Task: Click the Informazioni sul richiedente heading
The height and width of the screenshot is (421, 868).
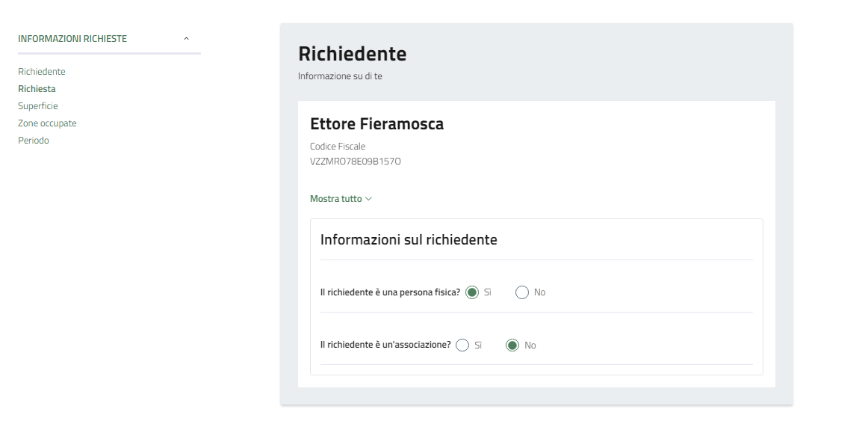Action: tap(409, 240)
